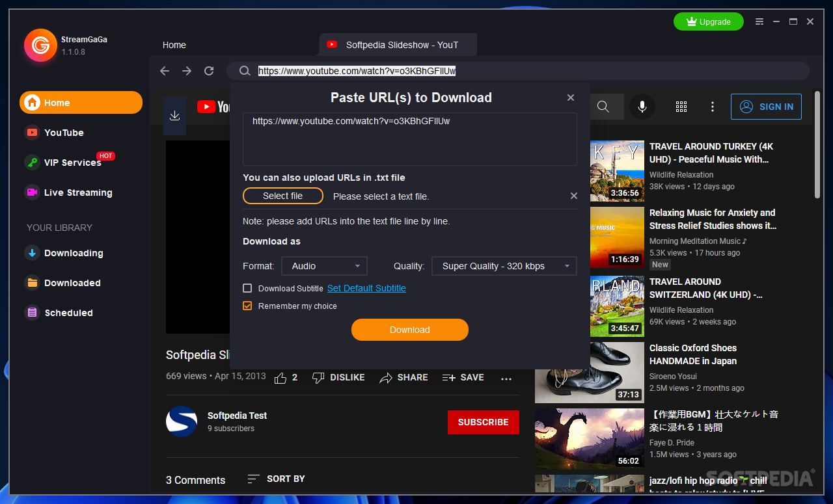Image resolution: width=833 pixels, height=504 pixels.
Task: Reload the page with refresh icon
Action: click(209, 71)
